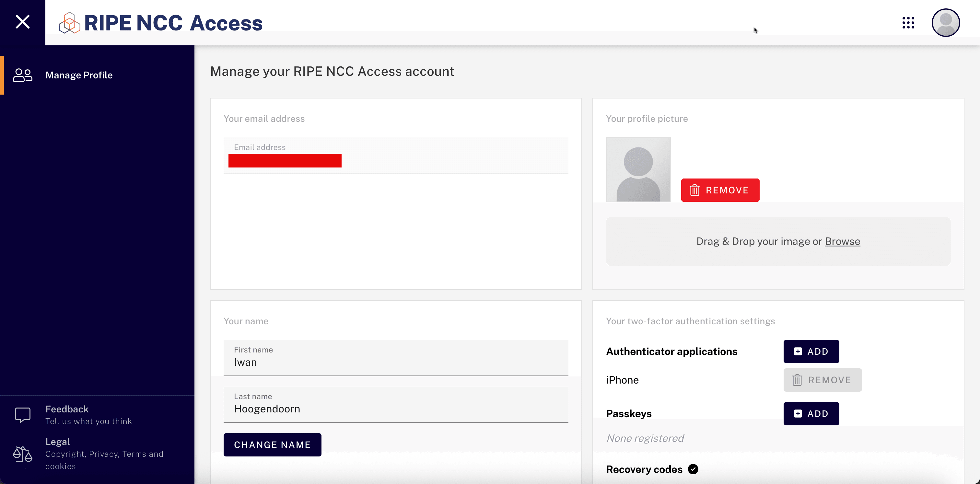
Task: Add an authenticator application
Action: pos(811,352)
